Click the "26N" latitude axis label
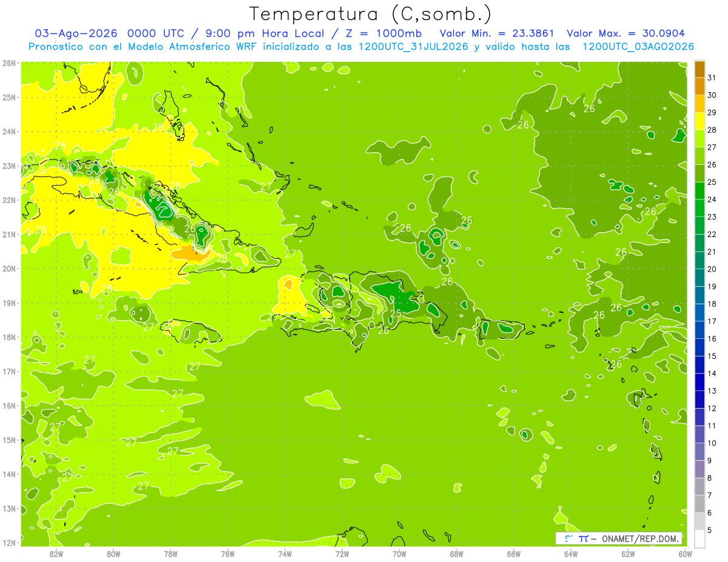This screenshot has width=728, height=562. 9,63
